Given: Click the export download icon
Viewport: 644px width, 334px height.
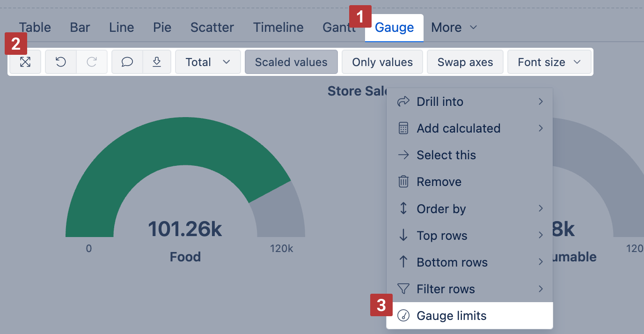Looking at the screenshot, I should (157, 62).
